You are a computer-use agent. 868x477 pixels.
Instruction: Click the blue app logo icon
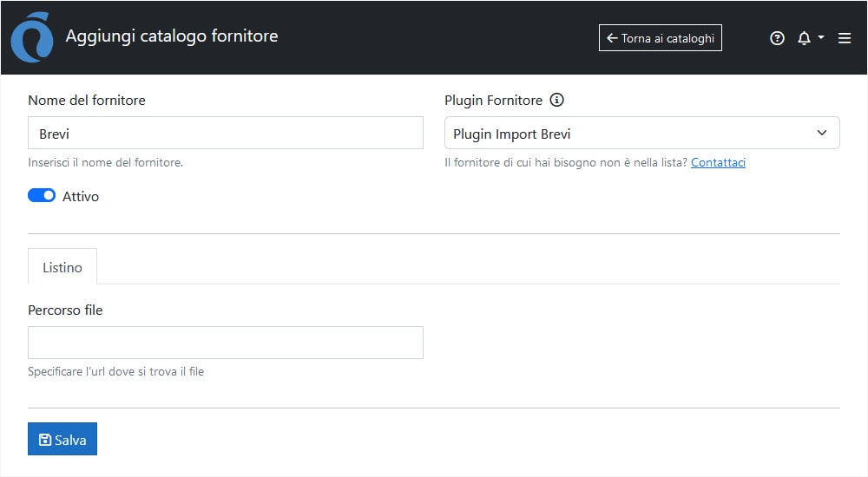(32, 37)
